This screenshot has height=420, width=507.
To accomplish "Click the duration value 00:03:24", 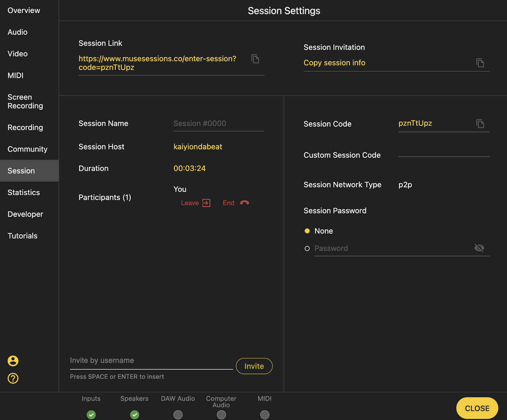I will [189, 168].
